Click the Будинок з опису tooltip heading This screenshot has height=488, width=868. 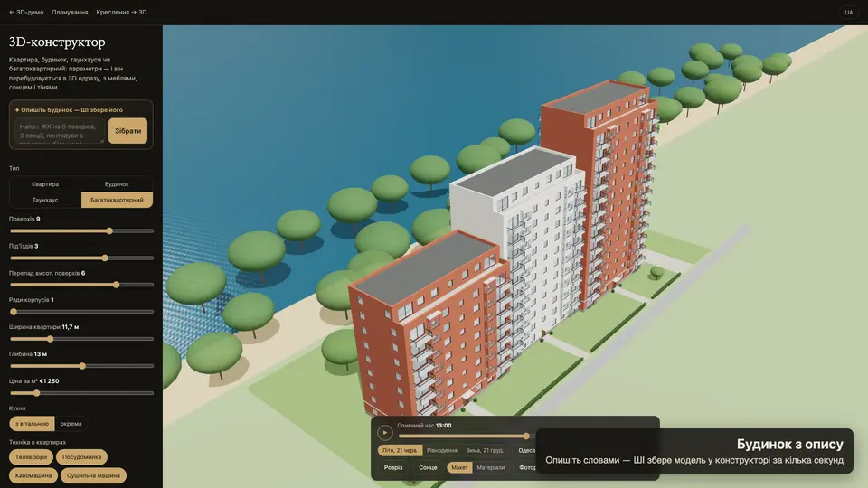tap(790, 445)
